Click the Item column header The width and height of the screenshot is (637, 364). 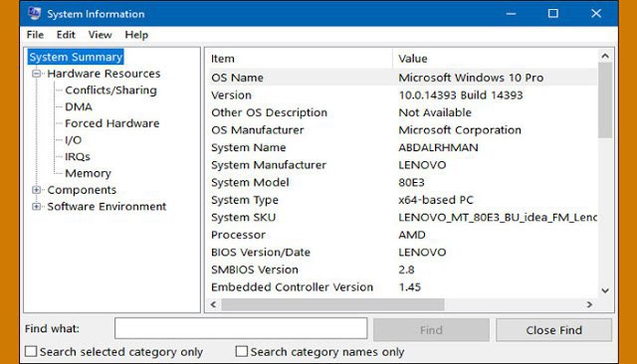click(x=299, y=59)
